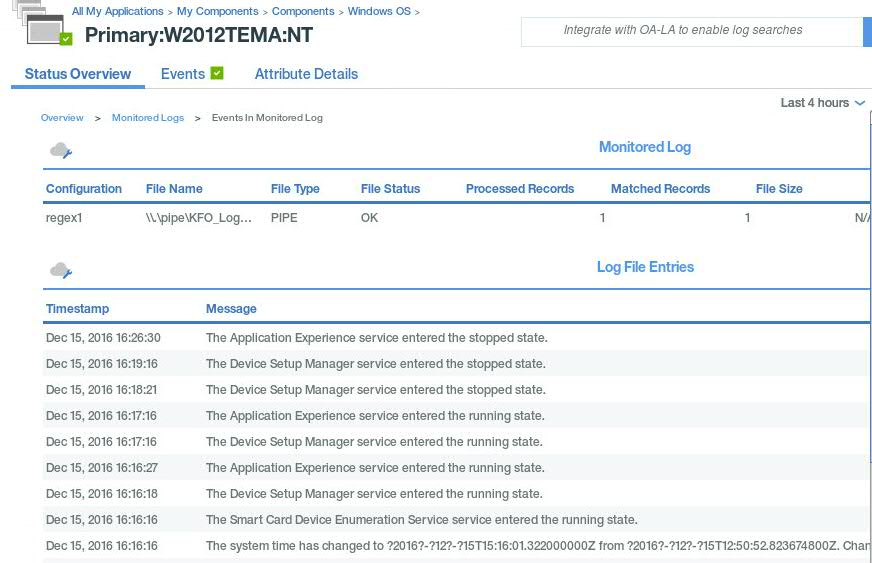Viewport: 872px width, 563px height.
Task: Select the log entry at 16:16:18
Action: 456,494
